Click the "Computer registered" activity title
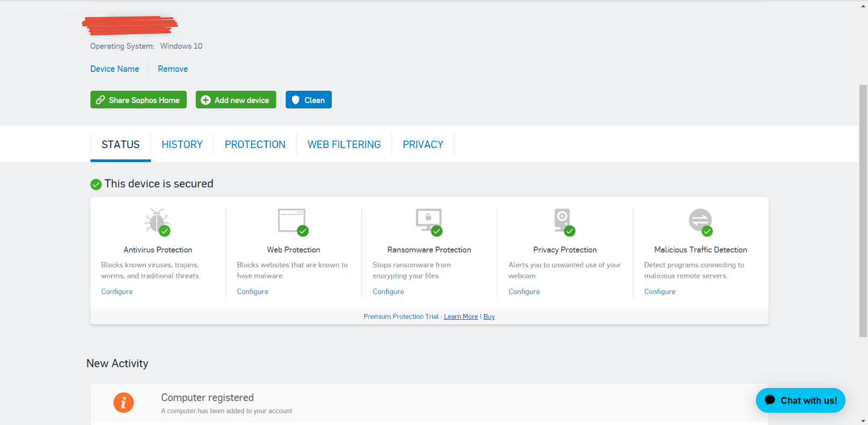Screen dimensions: 868x425 tap(207, 398)
